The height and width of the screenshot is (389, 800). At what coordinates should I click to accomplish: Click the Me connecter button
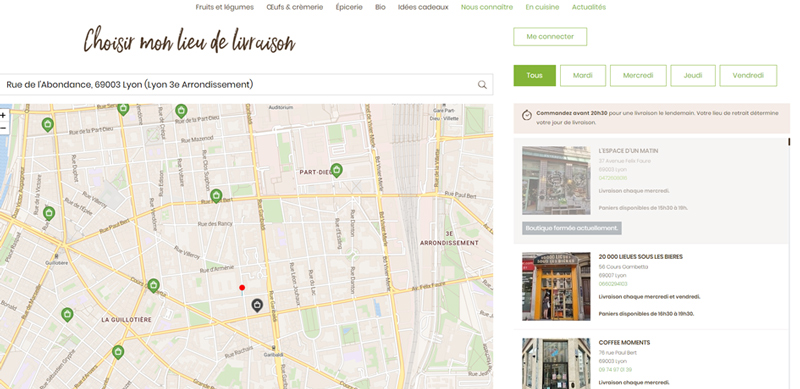tap(550, 37)
